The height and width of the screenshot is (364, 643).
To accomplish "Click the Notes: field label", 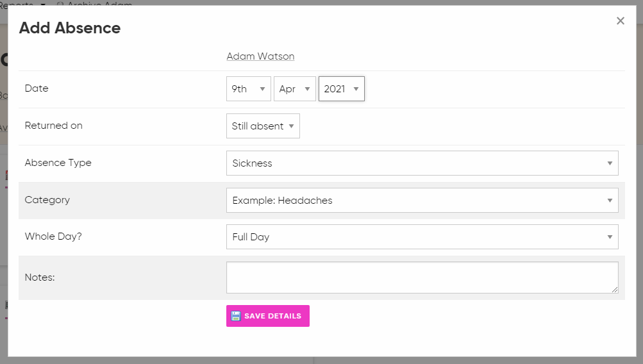I will pyautogui.click(x=40, y=277).
